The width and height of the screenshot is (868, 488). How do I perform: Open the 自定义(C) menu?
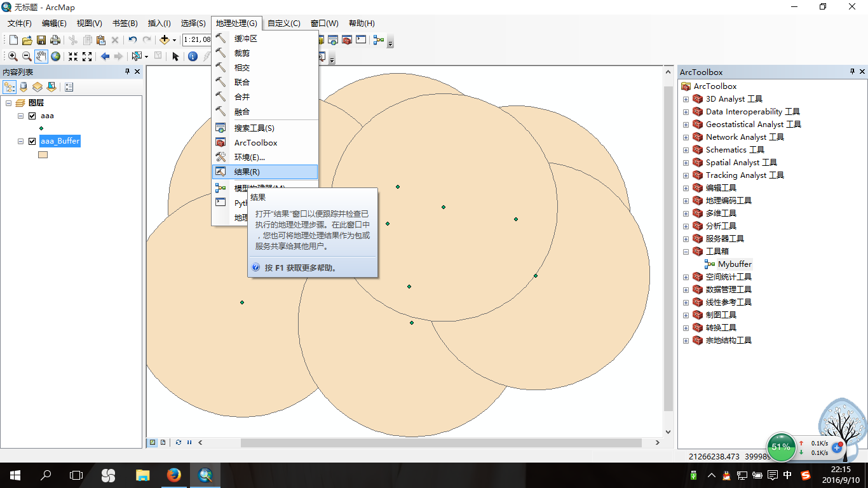[x=283, y=24]
